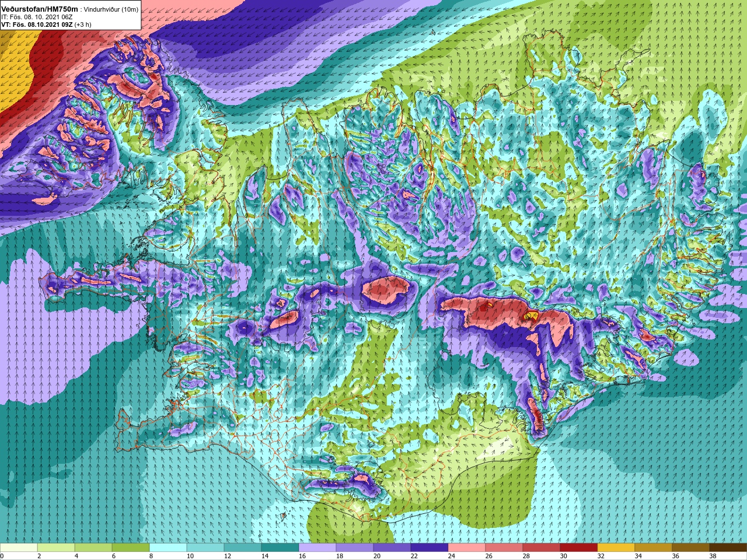Pick the aqua 10–12 legend swatch
The height and width of the screenshot is (560, 747).
click(x=205, y=548)
